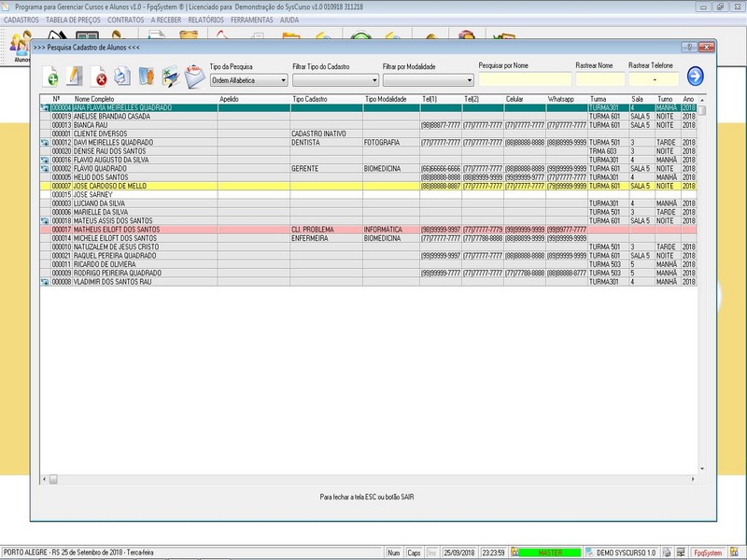Image resolution: width=747 pixels, height=560 pixels.
Task: Click the FpqSystem status bar label
Action: (708, 553)
